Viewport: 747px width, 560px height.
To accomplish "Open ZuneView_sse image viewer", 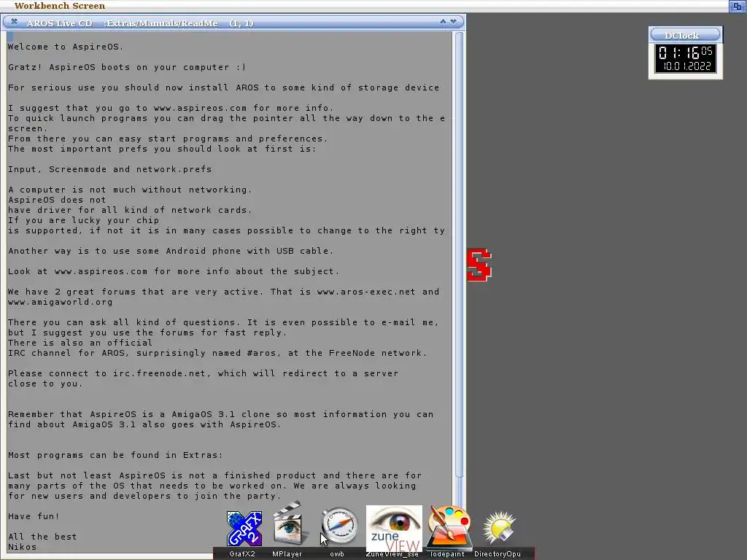I will (x=394, y=529).
